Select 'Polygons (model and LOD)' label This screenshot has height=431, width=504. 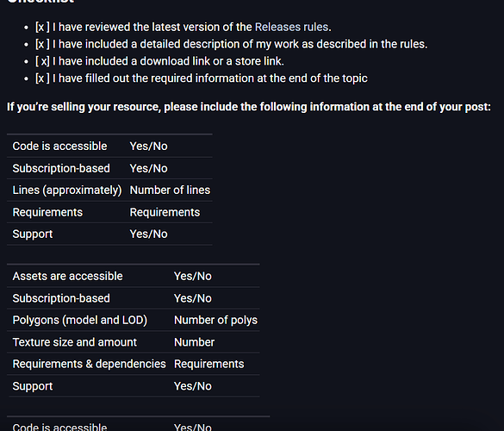(80, 321)
